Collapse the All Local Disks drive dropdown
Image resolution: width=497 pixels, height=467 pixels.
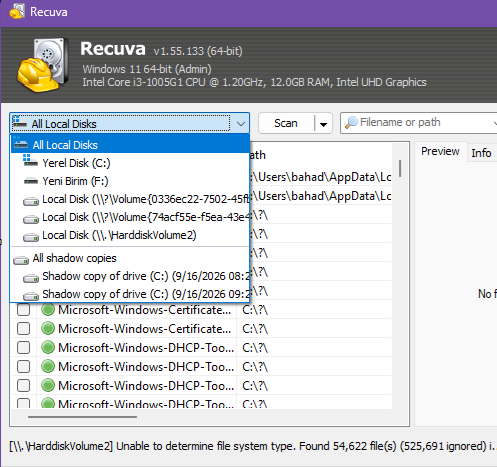pyautogui.click(x=241, y=124)
